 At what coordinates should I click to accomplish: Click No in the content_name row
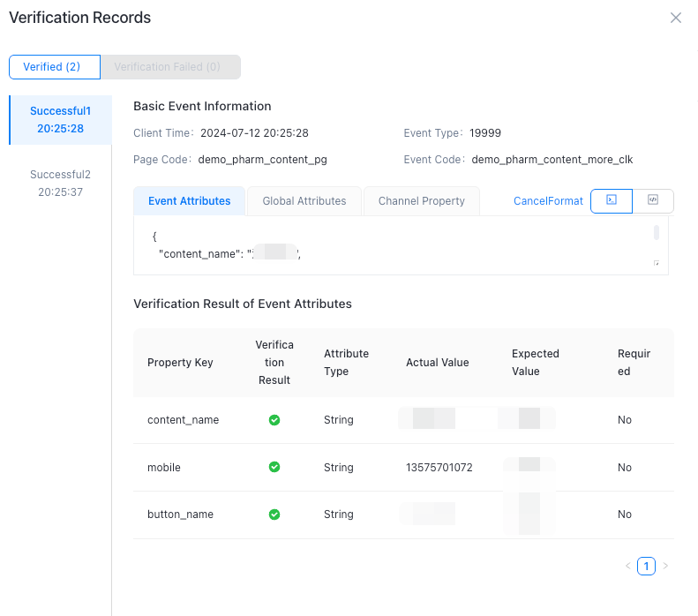[625, 420]
